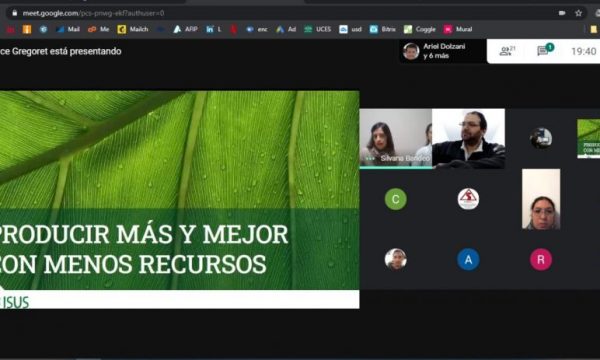This screenshot has height=360, width=600.
Task: Select the green C participant avatar
Action: pos(396,199)
